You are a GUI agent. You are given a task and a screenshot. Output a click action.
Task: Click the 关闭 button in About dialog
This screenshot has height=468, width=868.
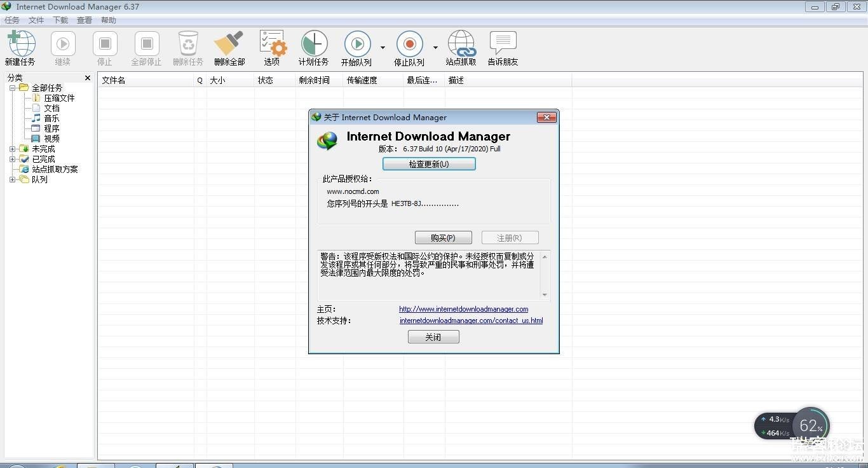433,337
